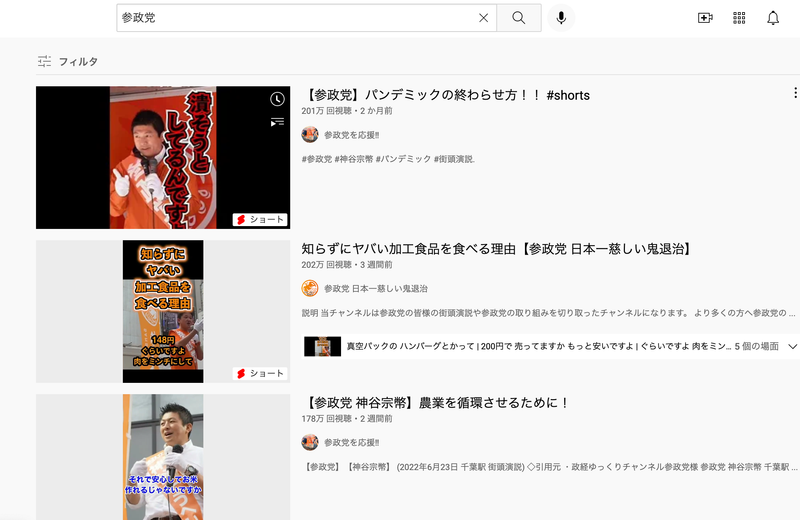The width and height of the screenshot is (800, 520).
Task: Visit channel 参政党 日本一慈しい鬼退治
Action: point(376,289)
